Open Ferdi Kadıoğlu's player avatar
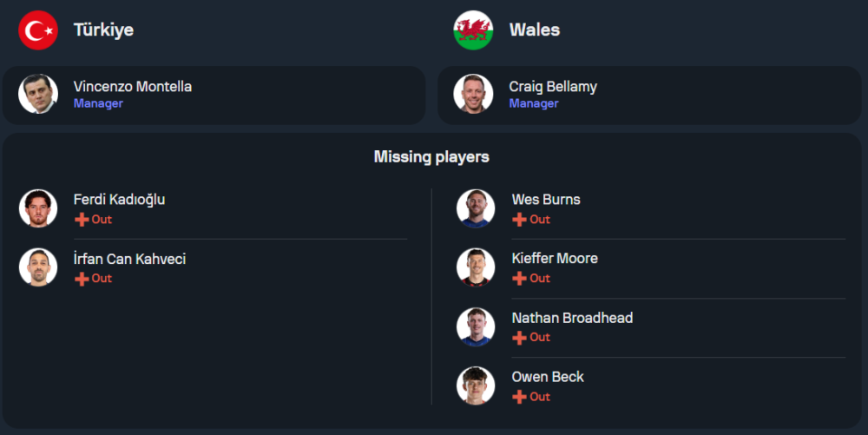 point(38,208)
